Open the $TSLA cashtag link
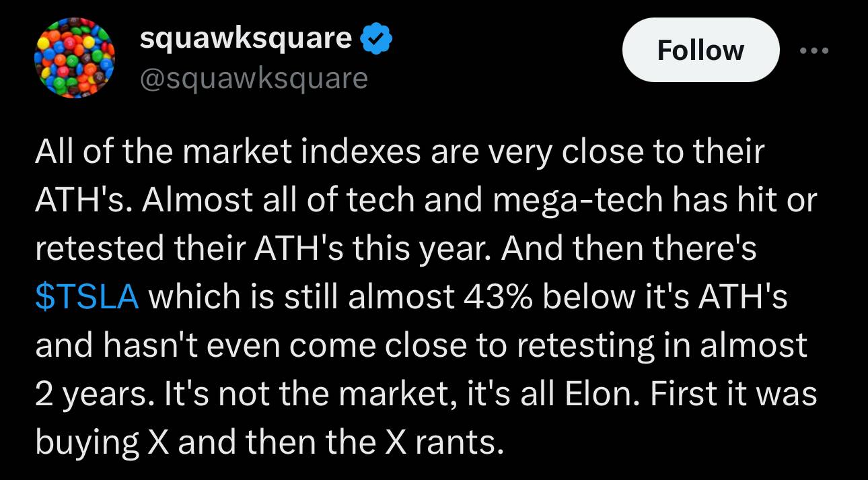Screen dimensions: 868x480 [87, 297]
